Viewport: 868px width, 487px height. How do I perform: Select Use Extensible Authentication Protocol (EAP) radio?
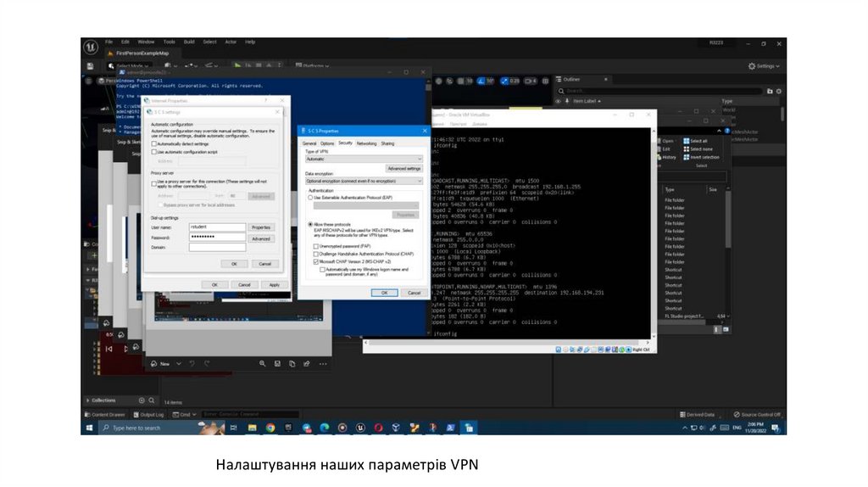point(310,197)
